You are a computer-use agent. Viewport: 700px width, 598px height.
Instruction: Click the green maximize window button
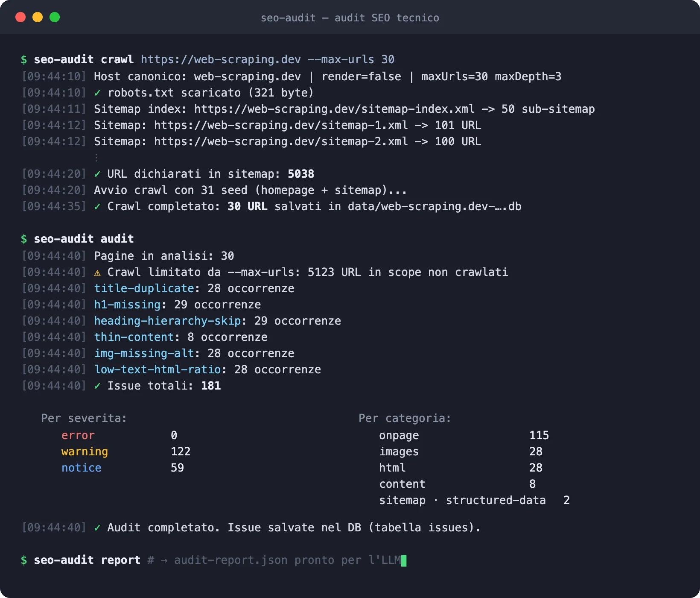point(55,17)
